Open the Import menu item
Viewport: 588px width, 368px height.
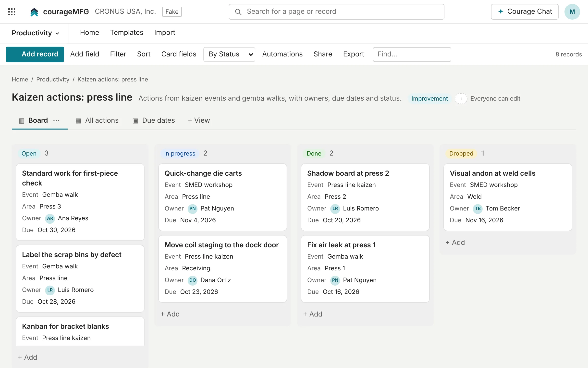tap(165, 33)
